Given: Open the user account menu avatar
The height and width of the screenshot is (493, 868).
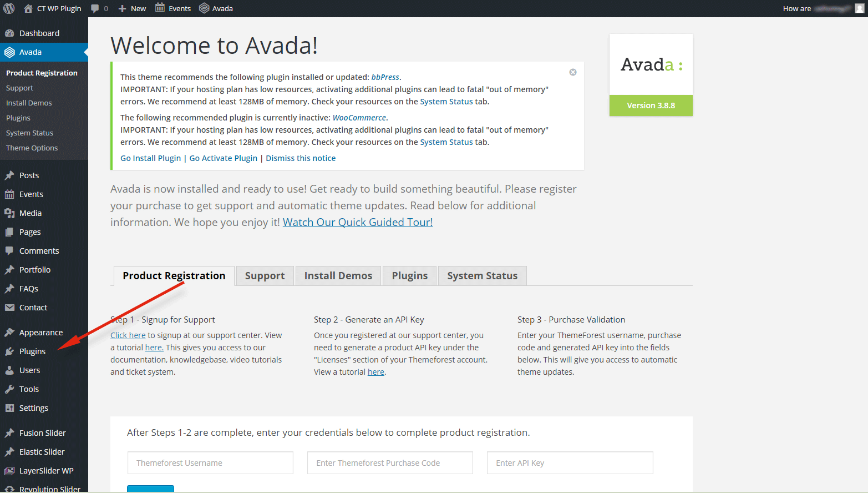Looking at the screenshot, I should click(860, 8).
